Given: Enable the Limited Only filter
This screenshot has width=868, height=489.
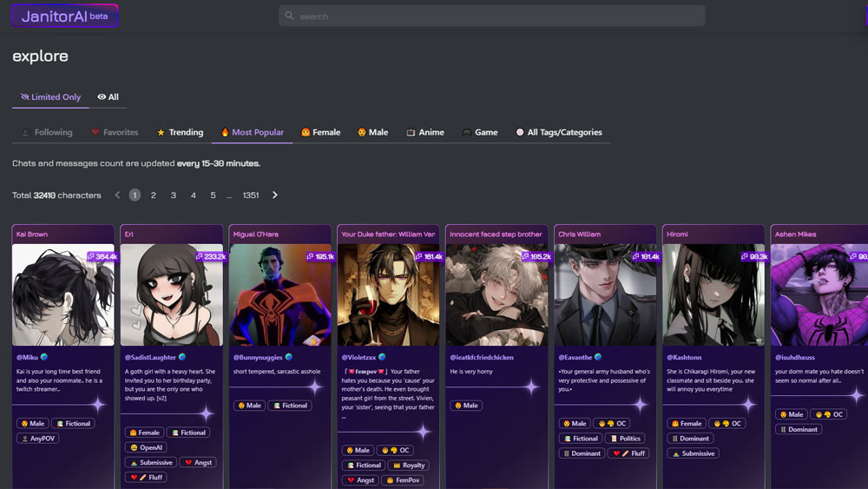Looking at the screenshot, I should (50, 97).
